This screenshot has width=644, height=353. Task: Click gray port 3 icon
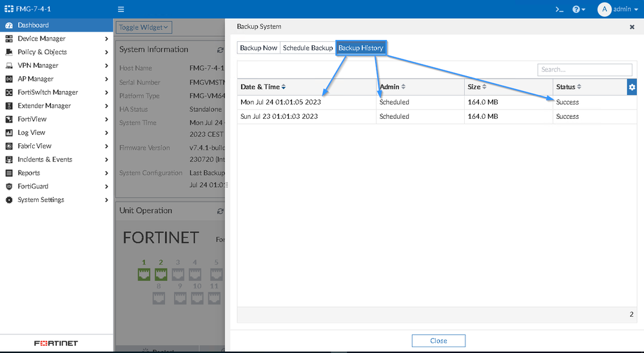[177, 274]
